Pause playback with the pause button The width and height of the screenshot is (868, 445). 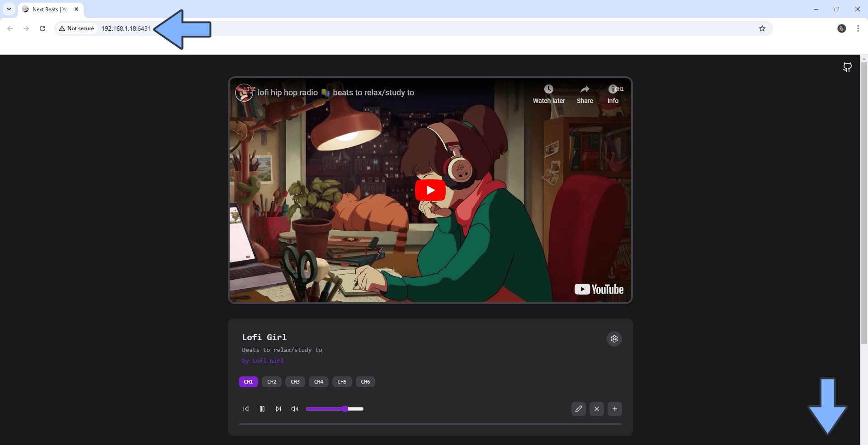(262, 409)
